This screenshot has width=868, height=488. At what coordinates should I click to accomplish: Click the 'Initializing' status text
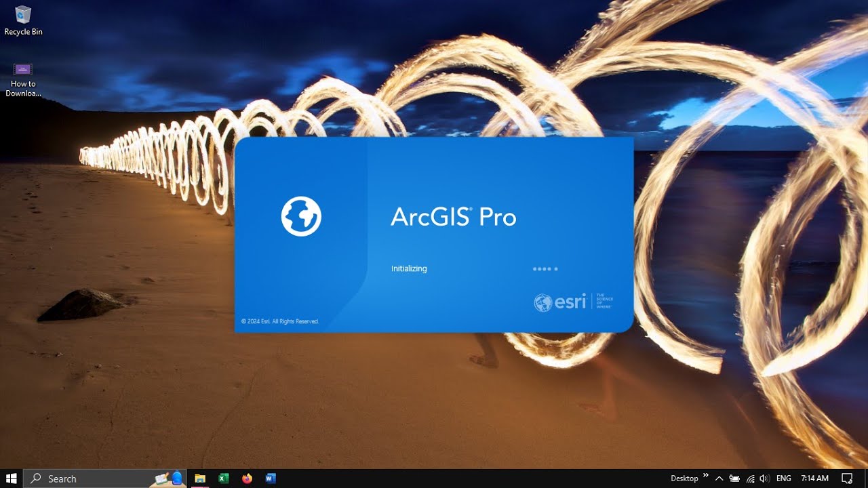click(x=409, y=268)
